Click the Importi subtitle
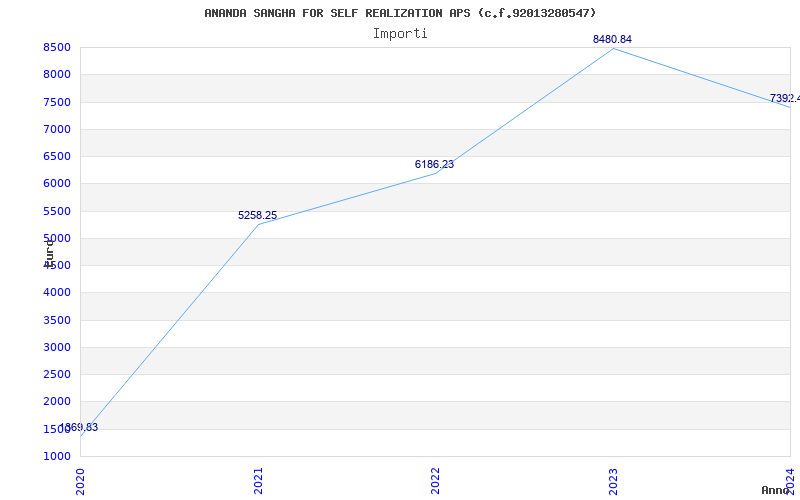800x500 pixels. click(400, 34)
